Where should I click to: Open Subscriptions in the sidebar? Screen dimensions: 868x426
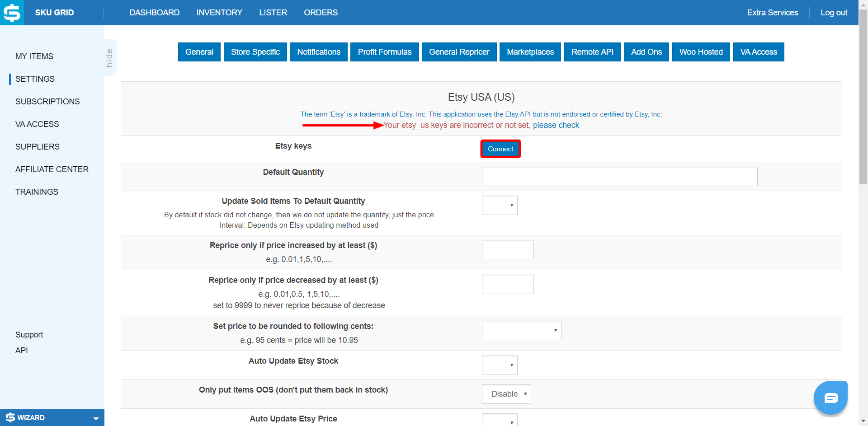[x=47, y=102]
